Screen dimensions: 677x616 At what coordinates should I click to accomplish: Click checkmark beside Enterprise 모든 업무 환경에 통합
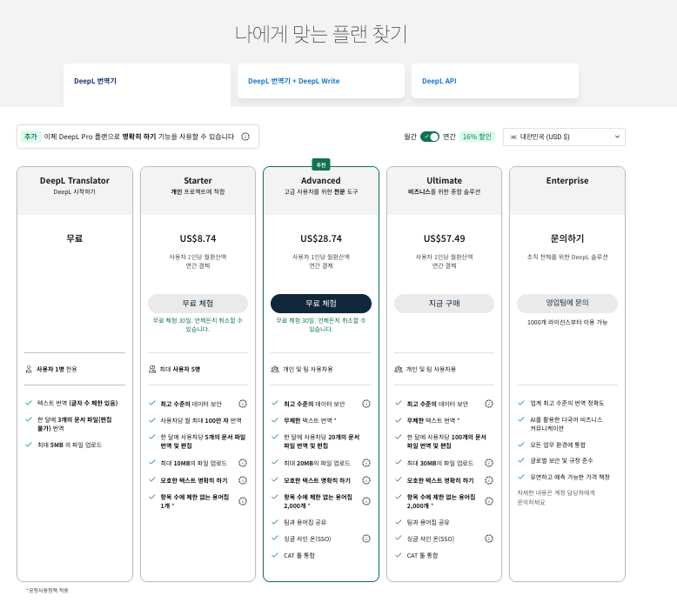[x=521, y=445]
